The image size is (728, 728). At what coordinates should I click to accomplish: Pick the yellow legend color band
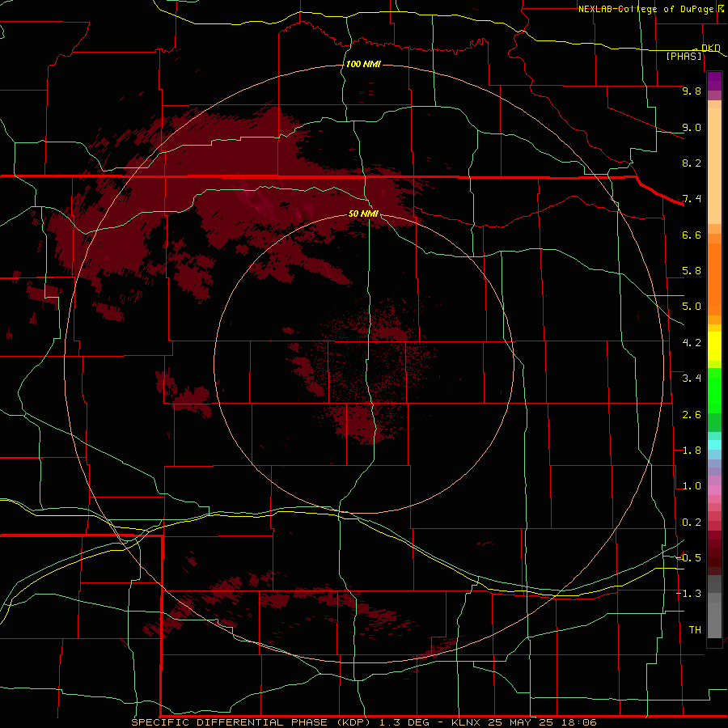714,346
